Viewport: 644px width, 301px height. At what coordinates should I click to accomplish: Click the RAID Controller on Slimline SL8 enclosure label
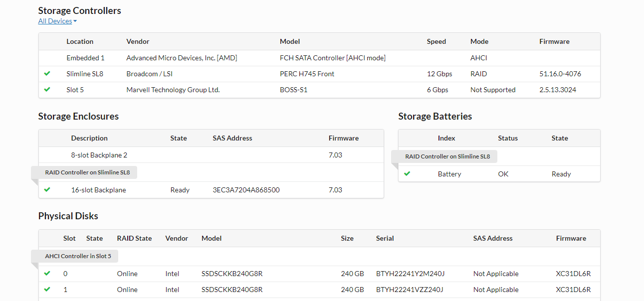point(87,172)
